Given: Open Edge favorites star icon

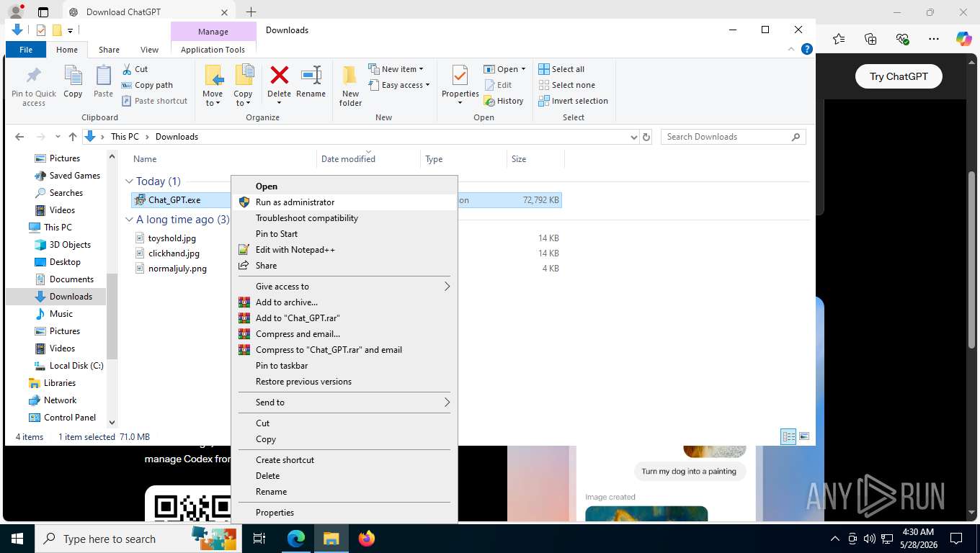Looking at the screenshot, I should 839,39.
